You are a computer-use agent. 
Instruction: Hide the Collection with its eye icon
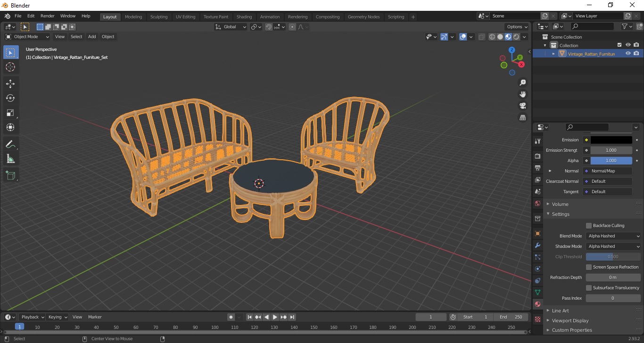click(628, 45)
